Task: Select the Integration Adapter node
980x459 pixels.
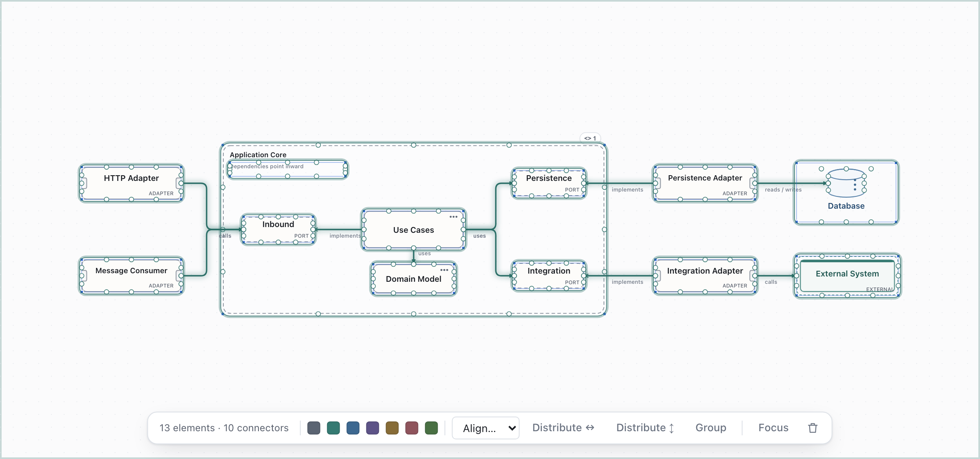Action: tap(705, 276)
